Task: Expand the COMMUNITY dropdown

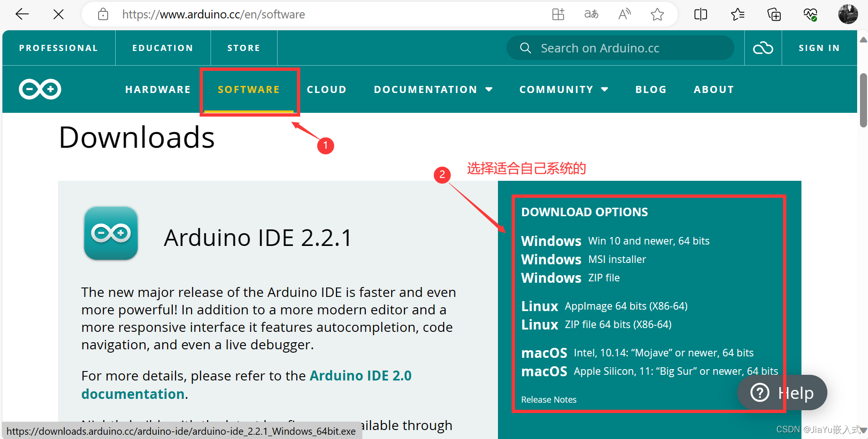Action: [564, 89]
